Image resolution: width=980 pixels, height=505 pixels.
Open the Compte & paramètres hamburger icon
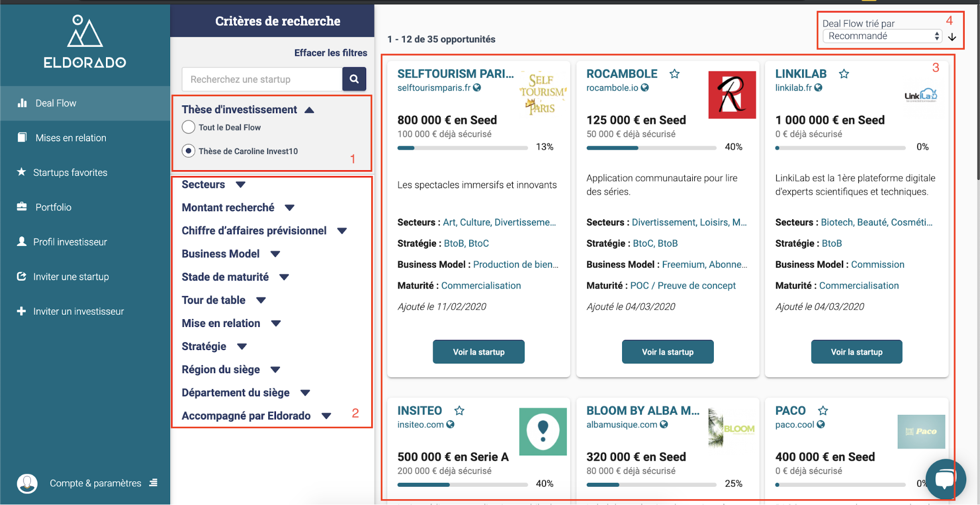[x=153, y=482]
